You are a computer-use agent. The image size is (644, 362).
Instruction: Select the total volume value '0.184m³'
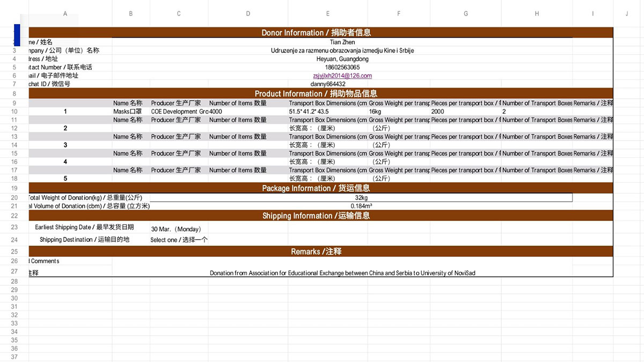point(361,206)
